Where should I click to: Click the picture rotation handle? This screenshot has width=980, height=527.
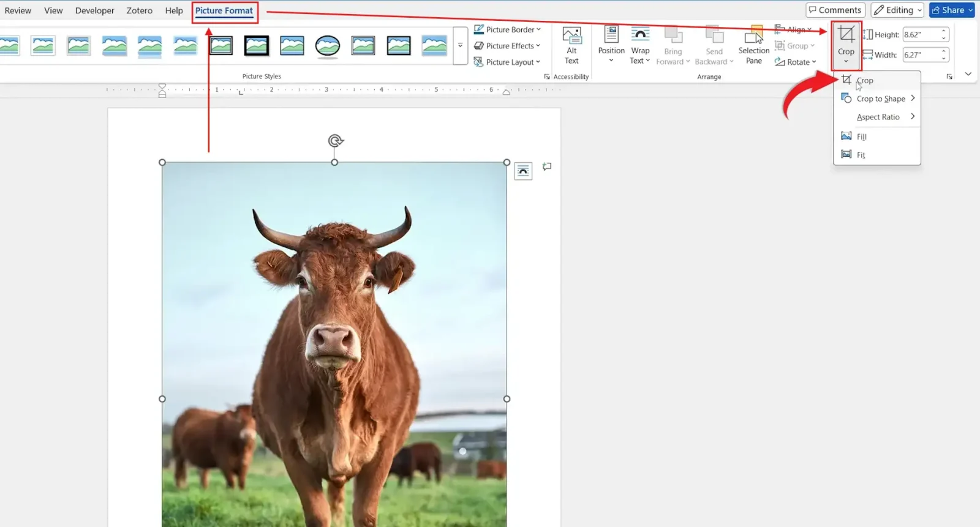[x=334, y=141]
